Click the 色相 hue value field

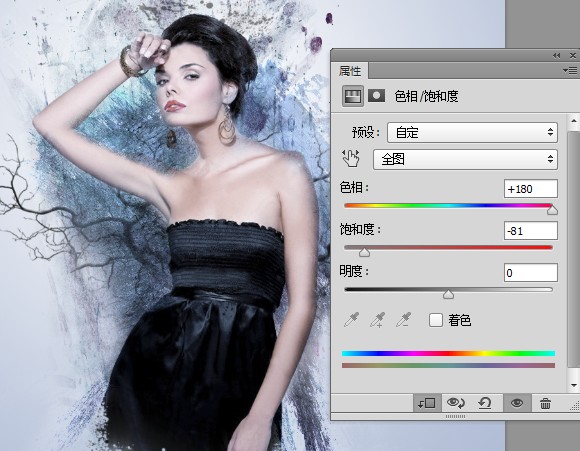click(530, 189)
